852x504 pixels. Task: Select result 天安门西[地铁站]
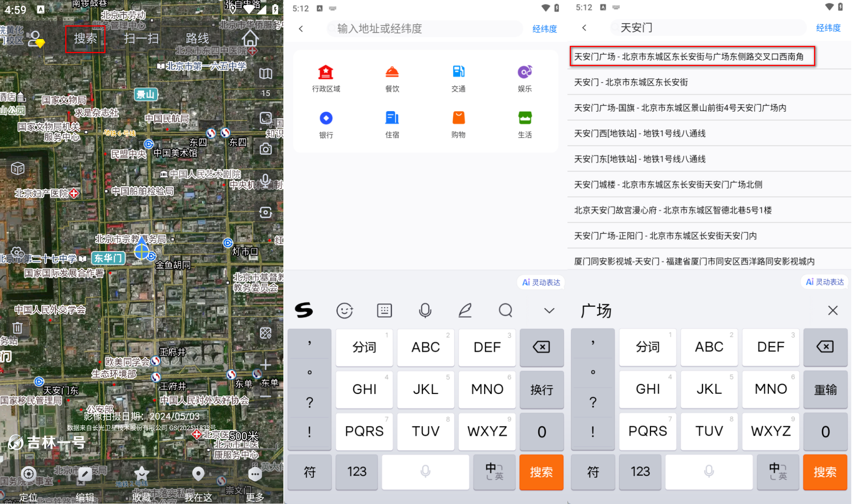(709, 133)
